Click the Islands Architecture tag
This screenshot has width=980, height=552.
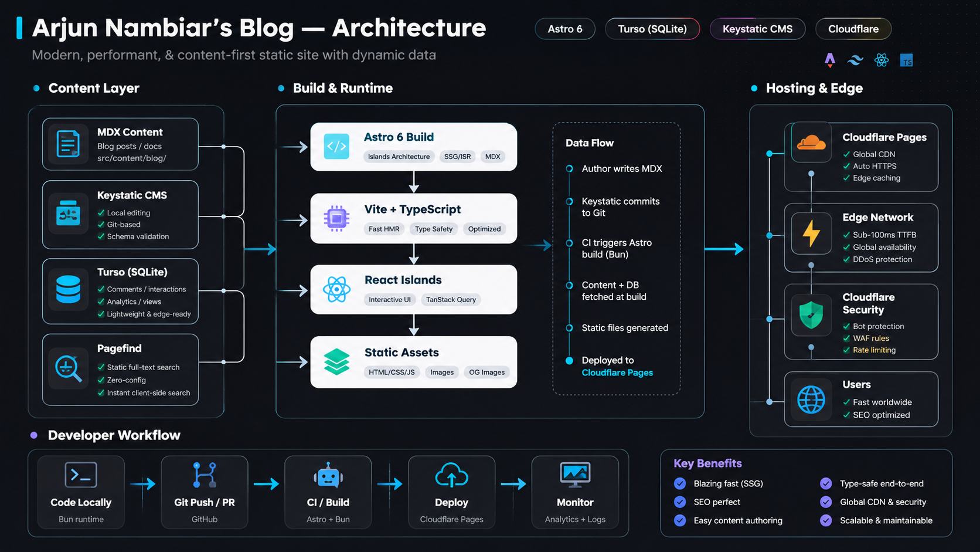pyautogui.click(x=399, y=157)
